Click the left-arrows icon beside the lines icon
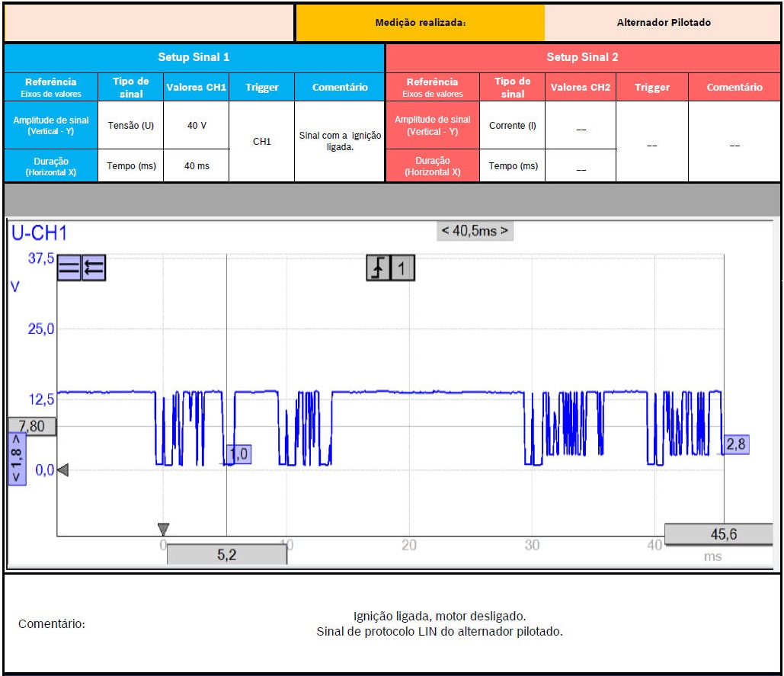This screenshot has width=784, height=676. click(94, 268)
